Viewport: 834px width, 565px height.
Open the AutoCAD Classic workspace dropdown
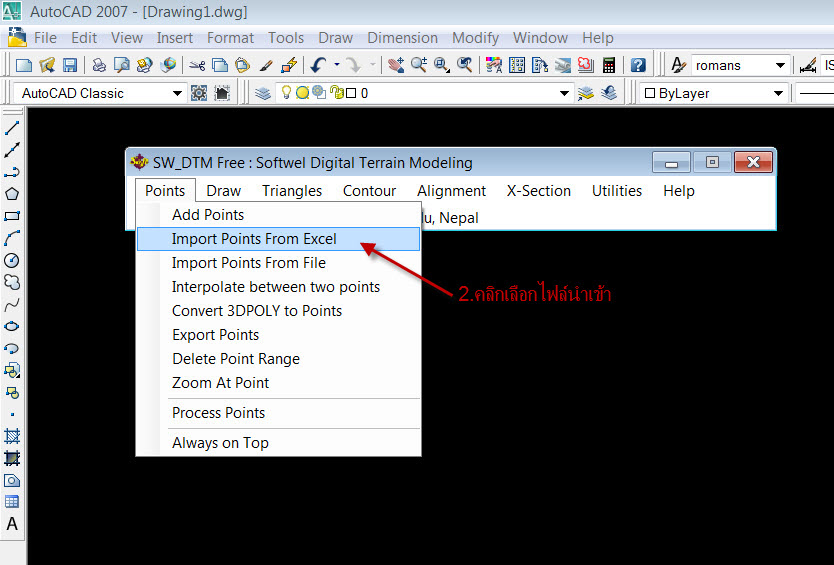coord(178,94)
